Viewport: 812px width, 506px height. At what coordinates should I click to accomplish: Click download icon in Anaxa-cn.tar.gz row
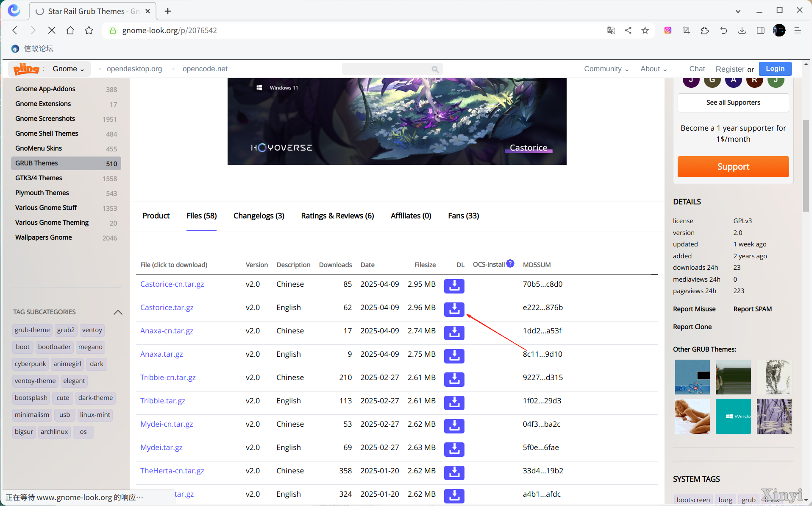pyautogui.click(x=454, y=333)
